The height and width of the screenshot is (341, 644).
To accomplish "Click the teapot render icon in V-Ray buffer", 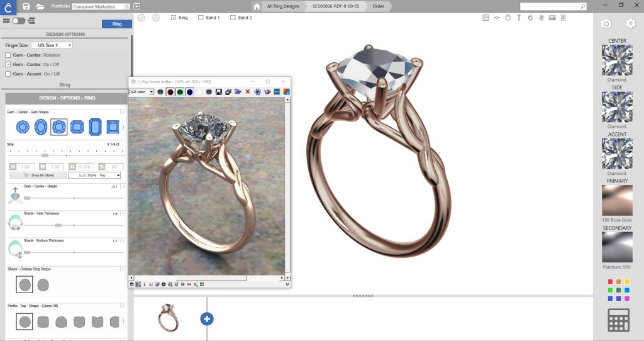I will click(x=267, y=92).
